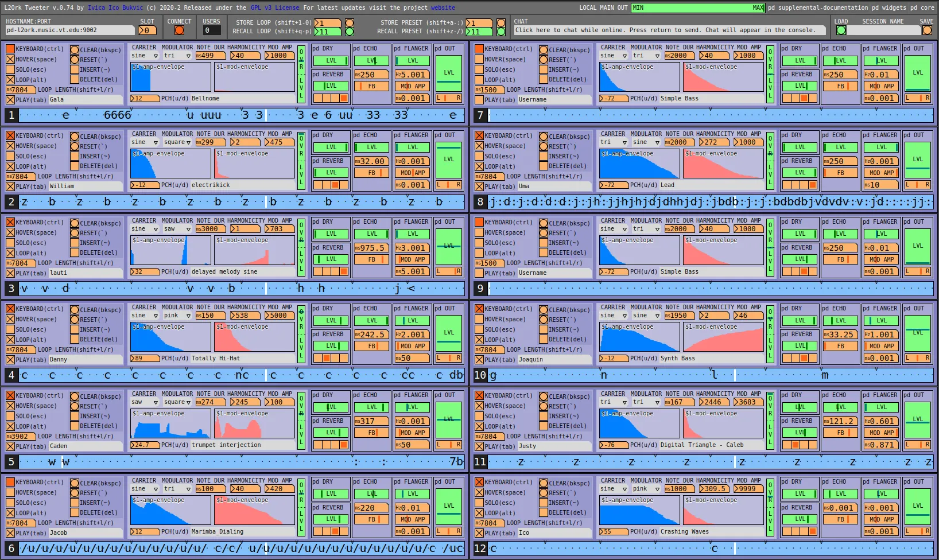Open the project website link

click(x=443, y=7)
